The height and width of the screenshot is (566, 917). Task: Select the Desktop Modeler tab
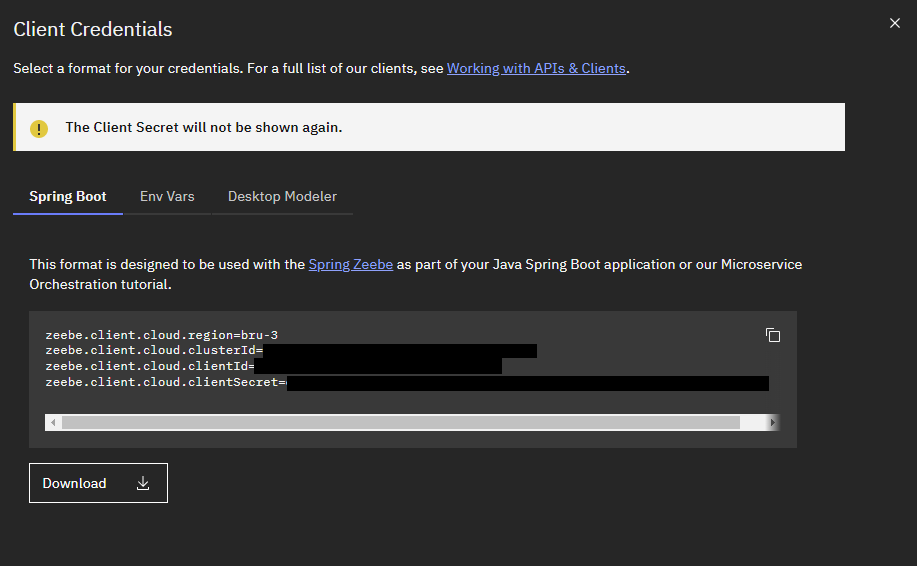pyautogui.click(x=282, y=196)
